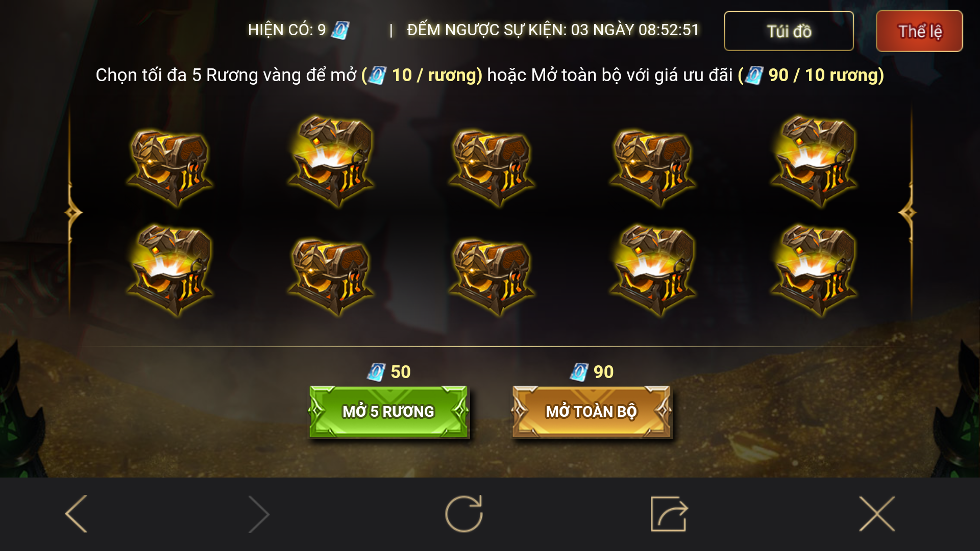The width and height of the screenshot is (980, 551).
Task: Reload the page with refresh icon
Action: (464, 514)
